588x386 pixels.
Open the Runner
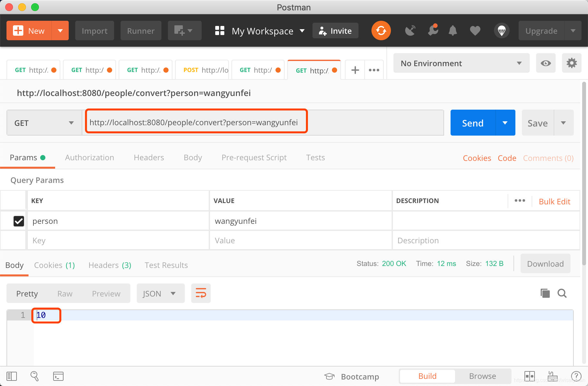(141, 31)
